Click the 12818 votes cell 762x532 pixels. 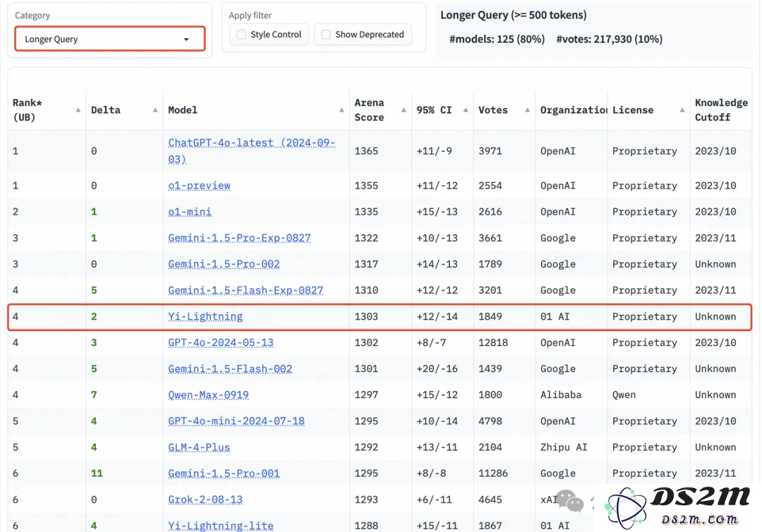click(x=493, y=342)
